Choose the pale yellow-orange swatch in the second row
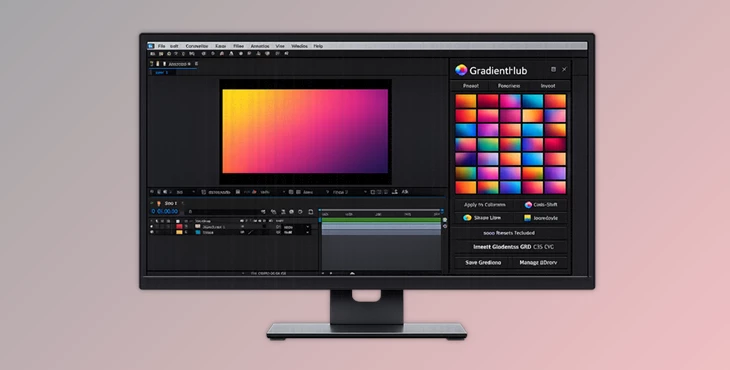The width and height of the screenshot is (730, 370). pos(533,115)
